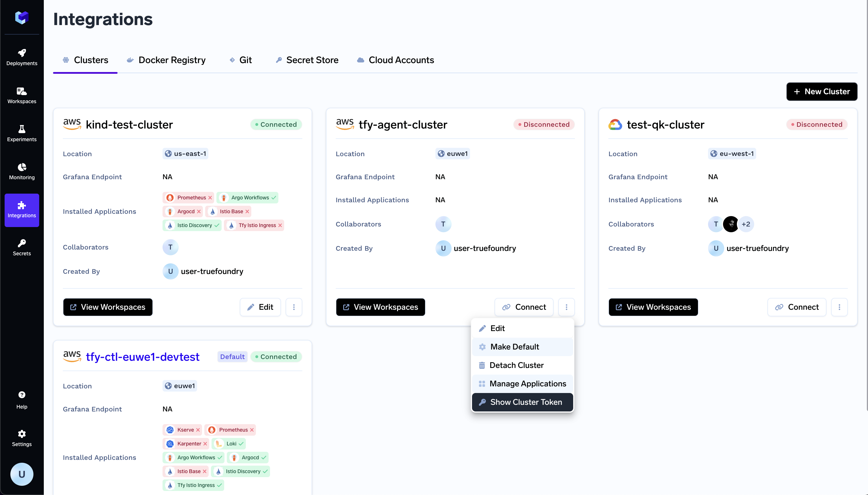868x495 pixels.
Task: Open the tfy-ctl-euwe1-devtest cluster link
Action: click(142, 357)
